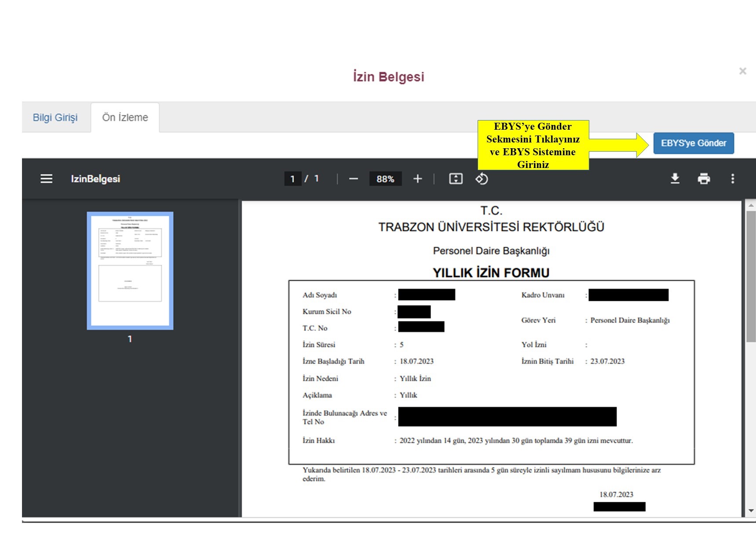Click the YILLIK İZİN FORMU heading
Viewport: 756px width, 559px height.
[x=491, y=273]
